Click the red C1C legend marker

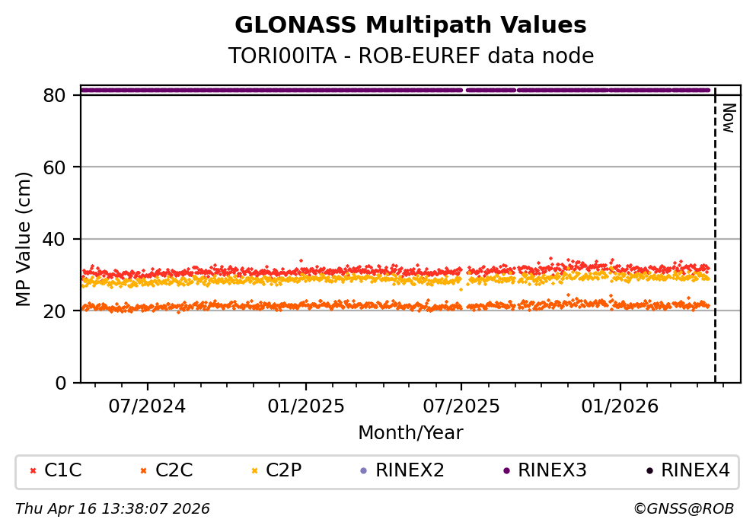[x=33, y=471]
